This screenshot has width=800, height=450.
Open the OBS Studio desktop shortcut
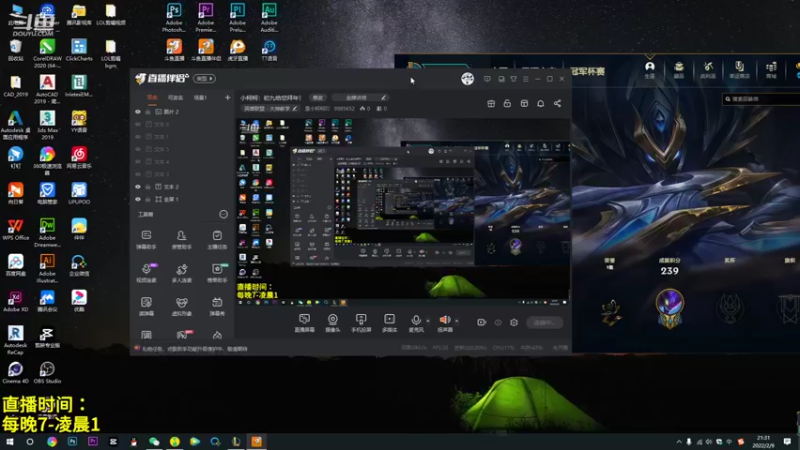47,372
